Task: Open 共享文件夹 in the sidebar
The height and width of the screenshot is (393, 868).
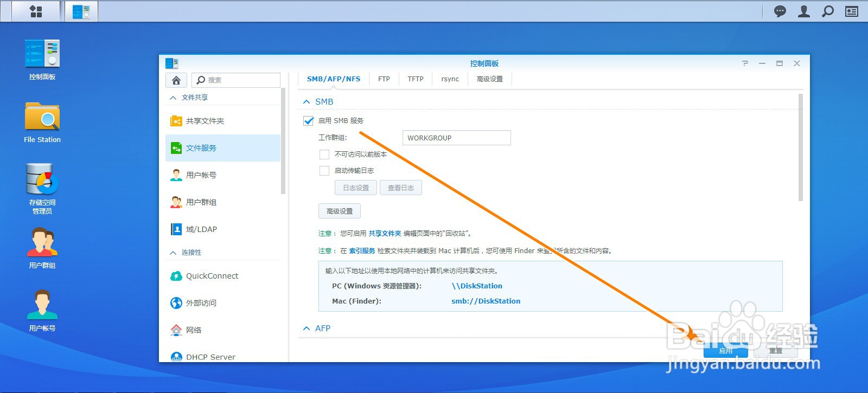Action: pyautogui.click(x=223, y=121)
